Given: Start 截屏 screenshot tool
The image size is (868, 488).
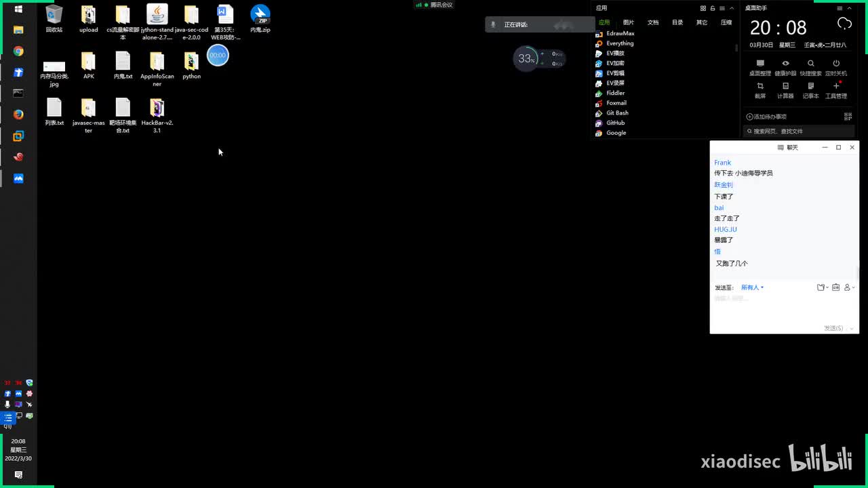Looking at the screenshot, I should pyautogui.click(x=760, y=90).
